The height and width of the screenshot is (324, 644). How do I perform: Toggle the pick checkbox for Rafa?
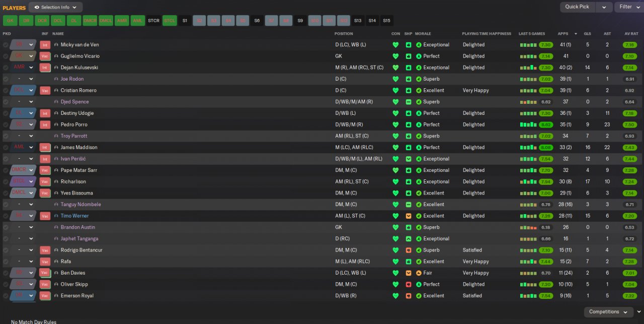[6, 262]
